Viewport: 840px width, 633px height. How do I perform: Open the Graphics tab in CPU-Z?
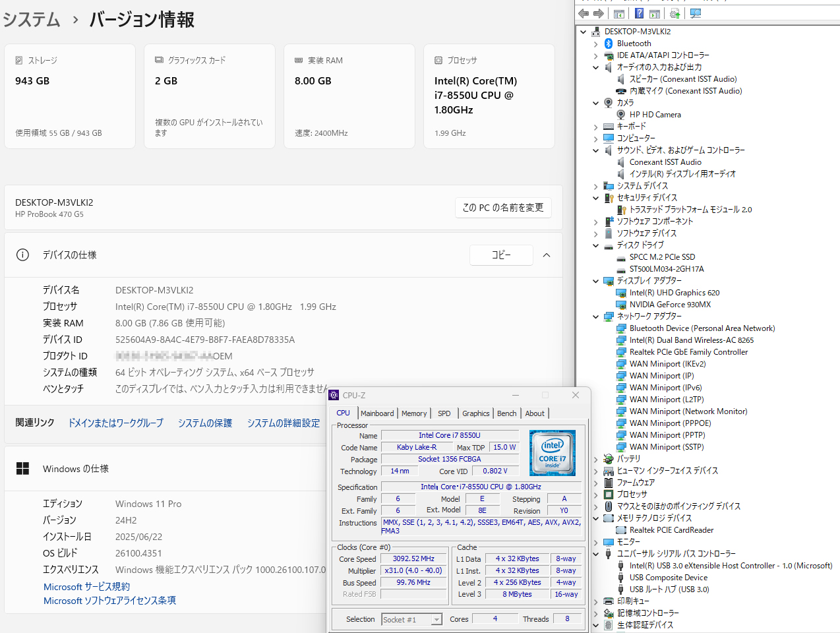(x=475, y=413)
